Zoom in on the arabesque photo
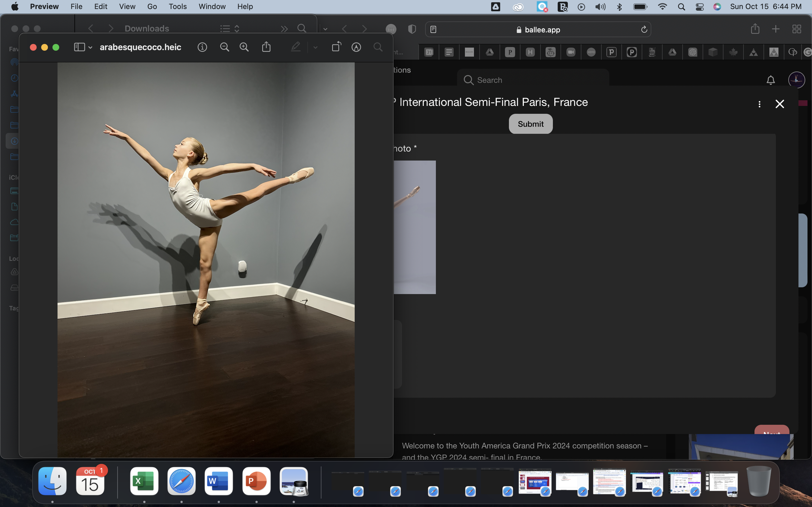The height and width of the screenshot is (507, 812). click(244, 47)
